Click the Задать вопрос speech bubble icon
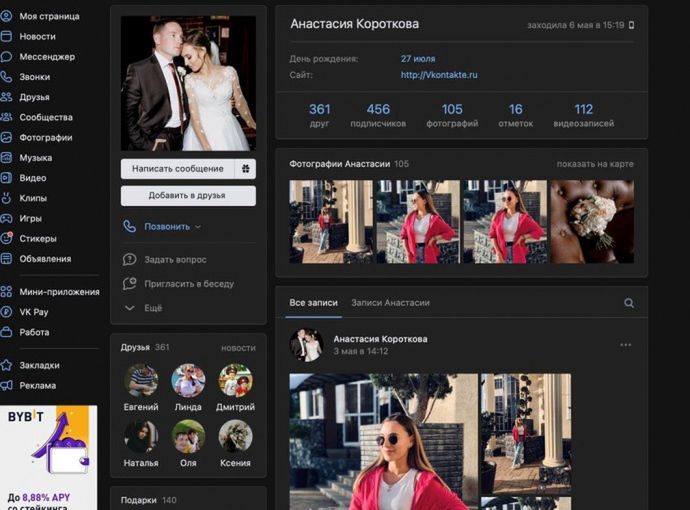Viewport: 690px width, 510px height. (x=129, y=260)
